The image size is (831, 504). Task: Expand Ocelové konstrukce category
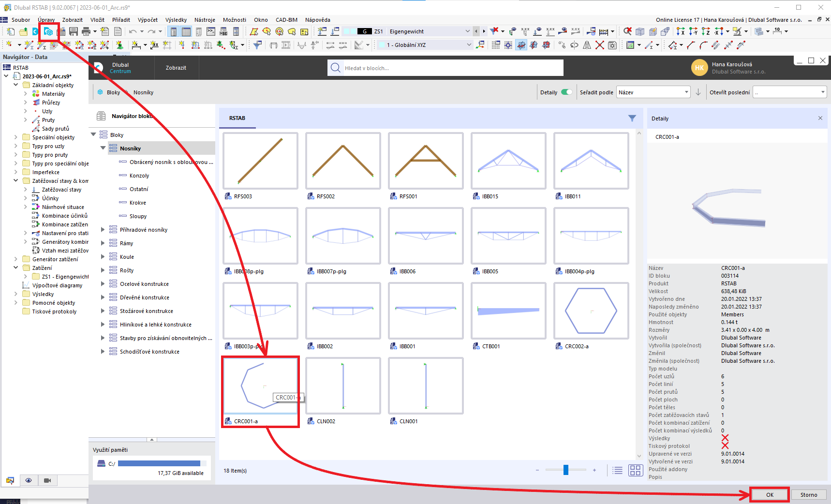click(103, 284)
